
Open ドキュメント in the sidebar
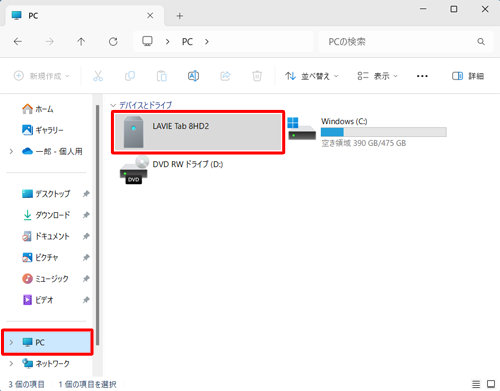[46, 236]
